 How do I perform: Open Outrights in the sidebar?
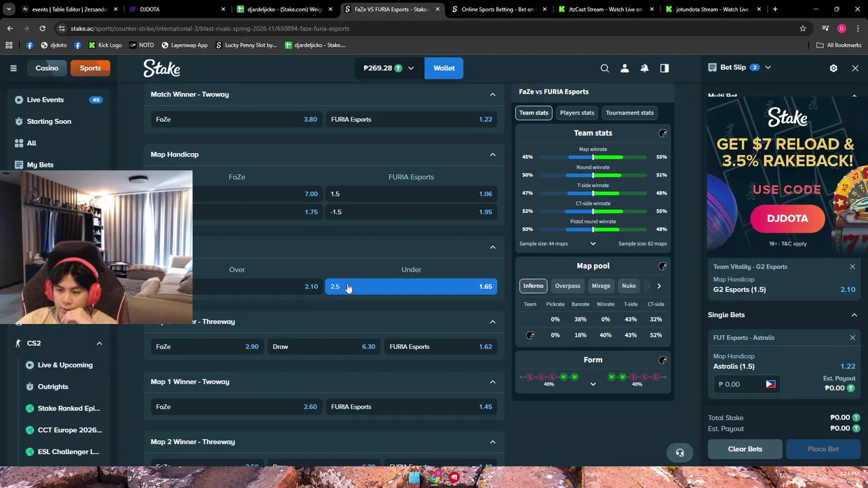pyautogui.click(x=53, y=387)
